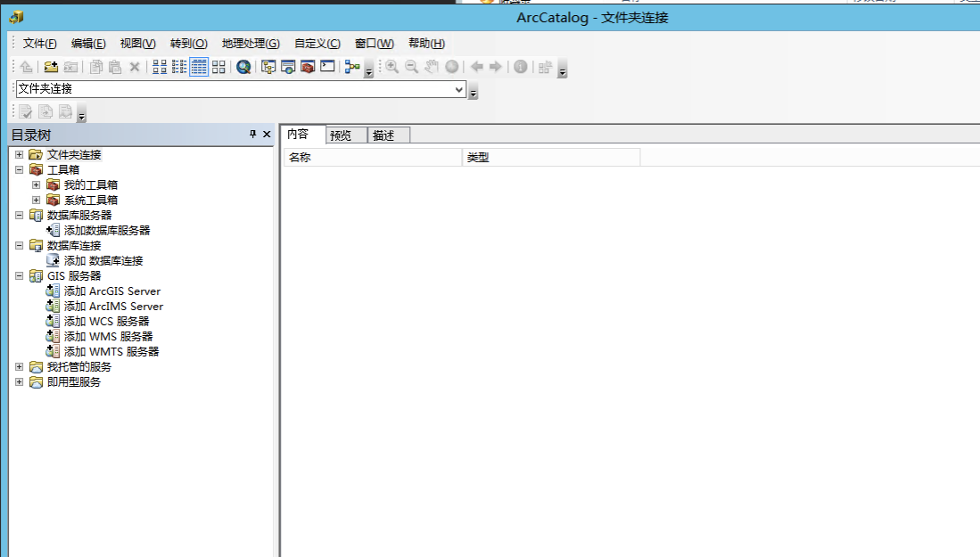Select 添加 WMTS 服务器 item
Screen dimensions: 980x557
[x=111, y=351]
